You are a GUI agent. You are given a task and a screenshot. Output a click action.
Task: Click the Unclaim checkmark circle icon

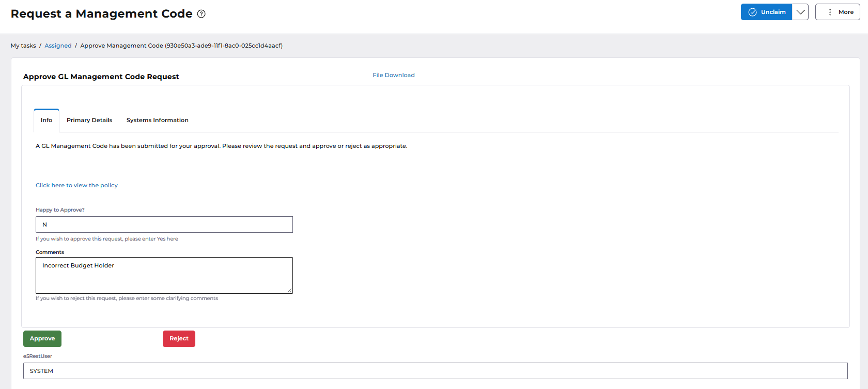pyautogui.click(x=752, y=12)
